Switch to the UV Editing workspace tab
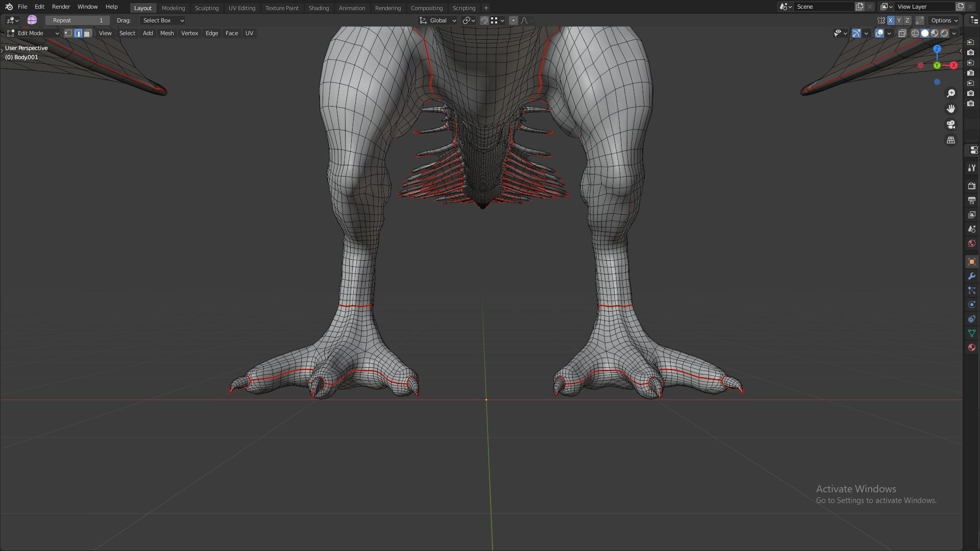 pyautogui.click(x=241, y=8)
